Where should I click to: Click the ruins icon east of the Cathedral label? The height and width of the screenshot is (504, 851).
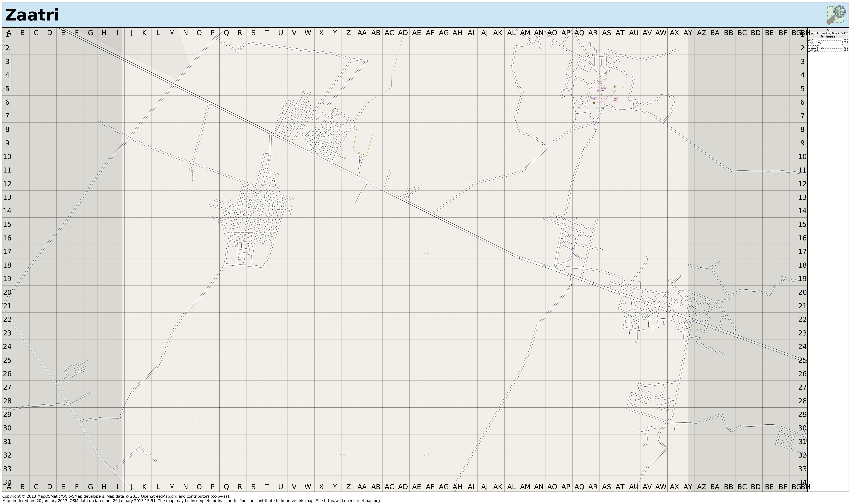(x=615, y=87)
